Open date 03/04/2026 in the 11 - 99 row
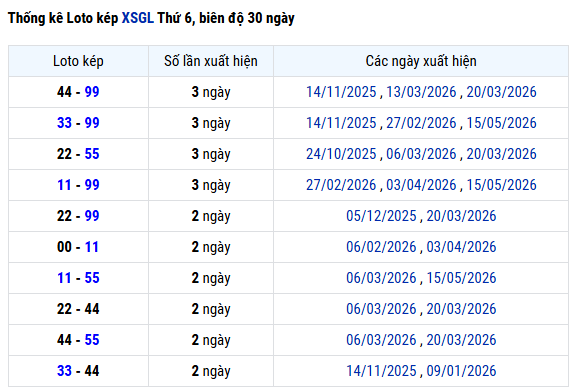This screenshot has width=576, height=389. [x=421, y=185]
